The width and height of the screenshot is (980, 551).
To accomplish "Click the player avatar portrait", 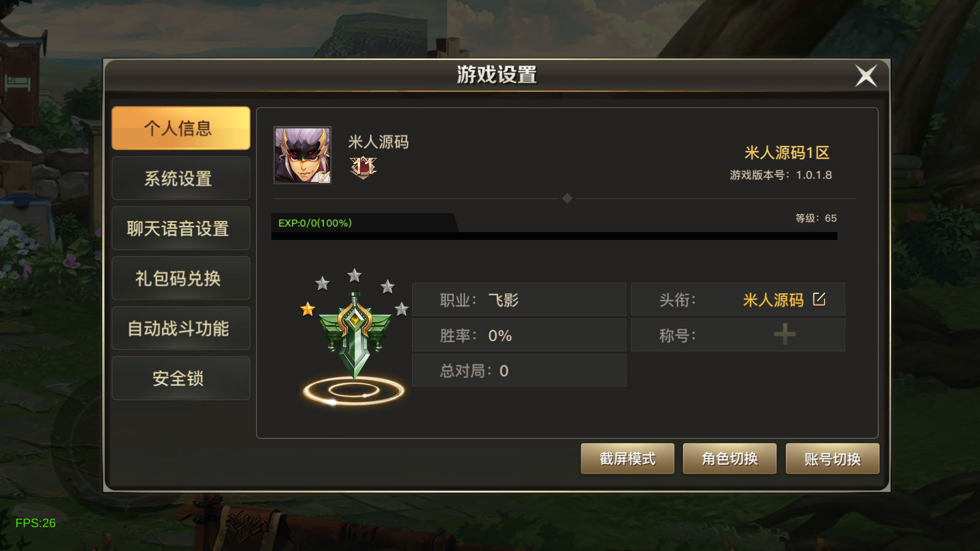I will coord(303,156).
